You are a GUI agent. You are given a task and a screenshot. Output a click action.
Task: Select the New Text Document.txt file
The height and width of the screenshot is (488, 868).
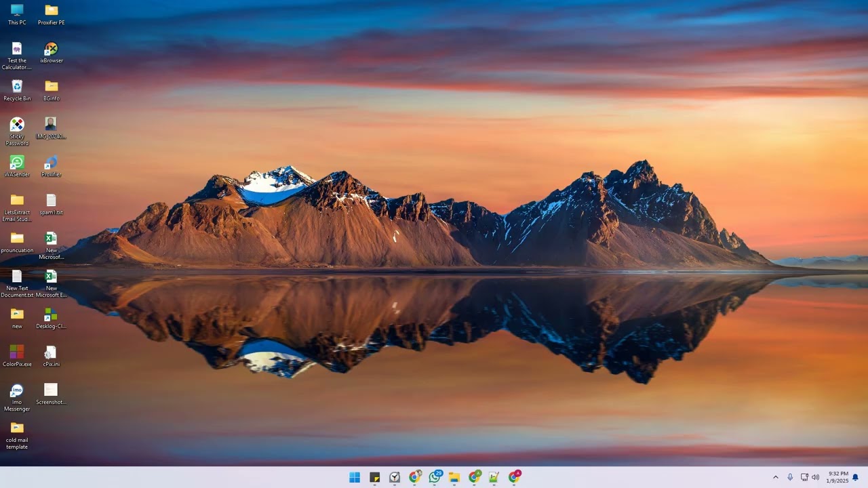tap(17, 283)
